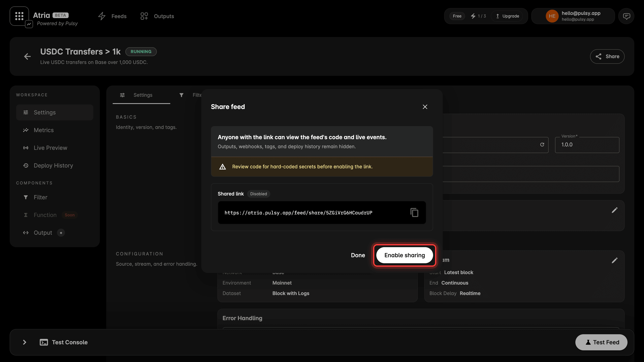Open the app grid logo icon
Screen dimensions: 644x362
tap(19, 16)
